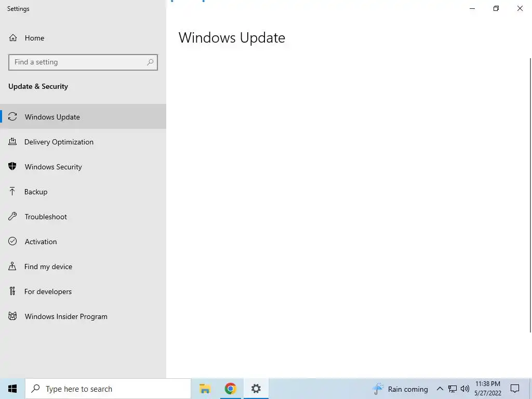Click the vertical scrollbar of the Settings page
This screenshot has width=532, height=399.
coord(530,195)
